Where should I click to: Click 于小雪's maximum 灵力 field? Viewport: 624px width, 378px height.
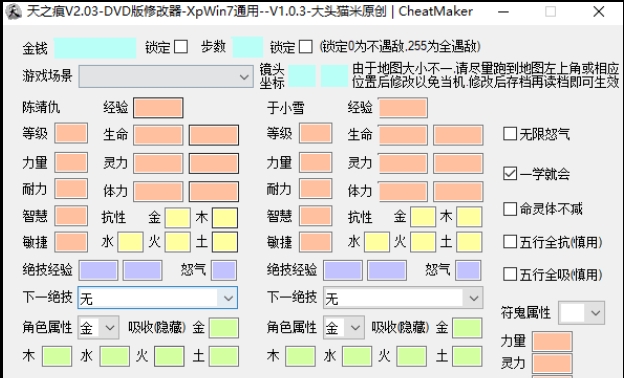point(458,164)
